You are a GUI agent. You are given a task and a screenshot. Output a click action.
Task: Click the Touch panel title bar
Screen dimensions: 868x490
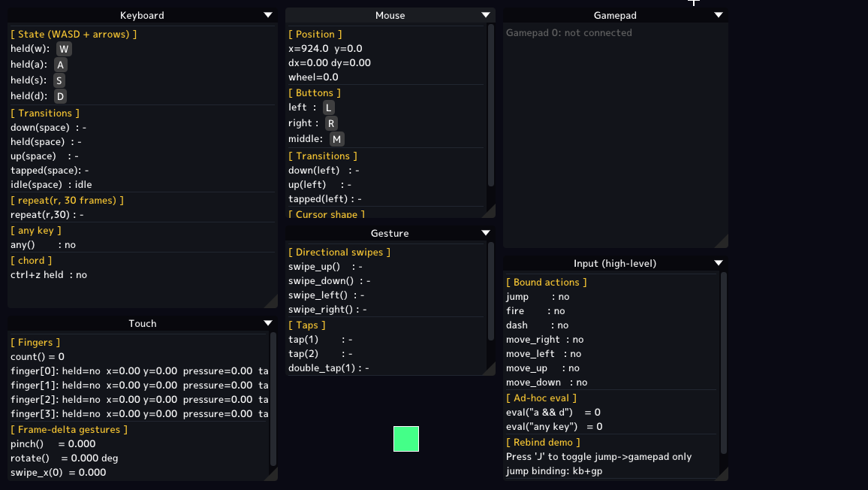(142, 323)
